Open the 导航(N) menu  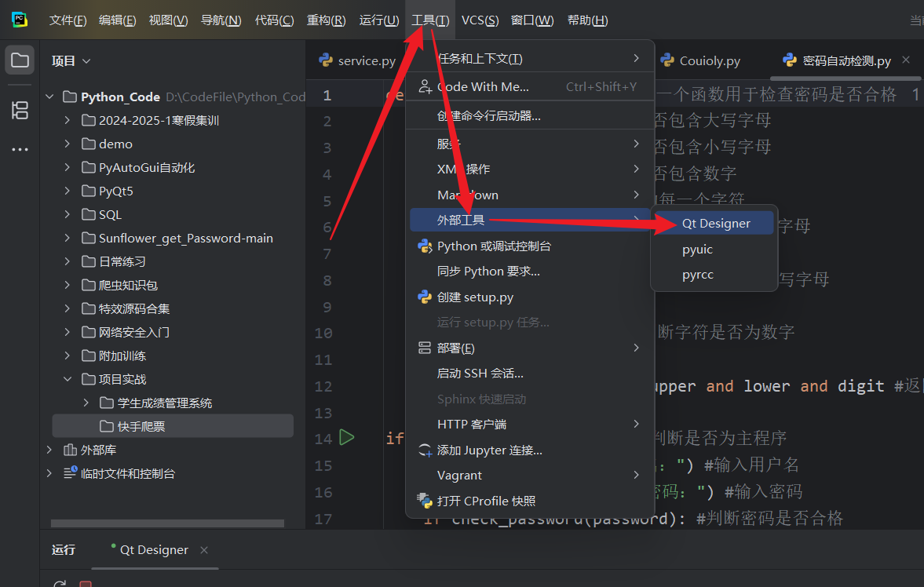tap(221, 20)
